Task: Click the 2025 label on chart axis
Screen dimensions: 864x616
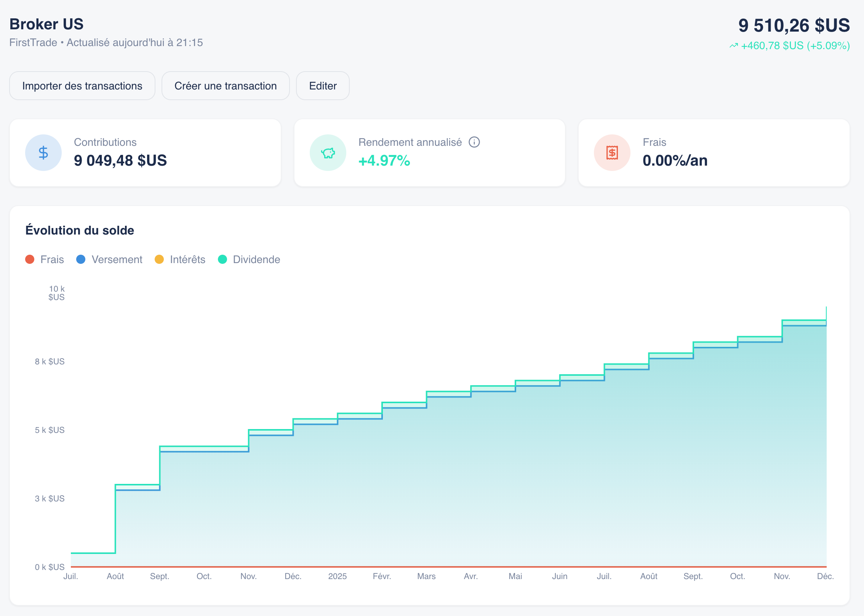Action: [x=337, y=576]
